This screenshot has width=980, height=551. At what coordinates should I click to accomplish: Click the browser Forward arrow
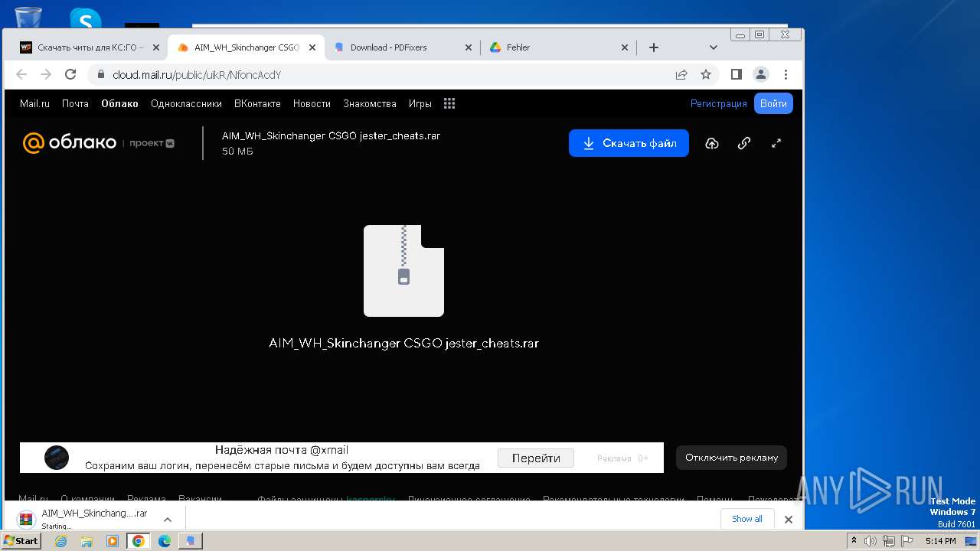pos(46,74)
